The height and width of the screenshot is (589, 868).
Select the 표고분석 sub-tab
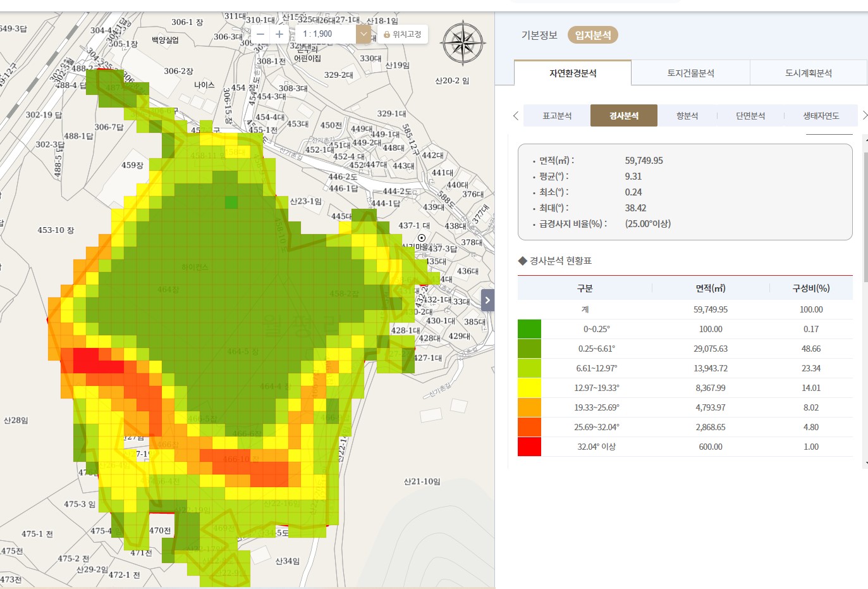tap(557, 116)
